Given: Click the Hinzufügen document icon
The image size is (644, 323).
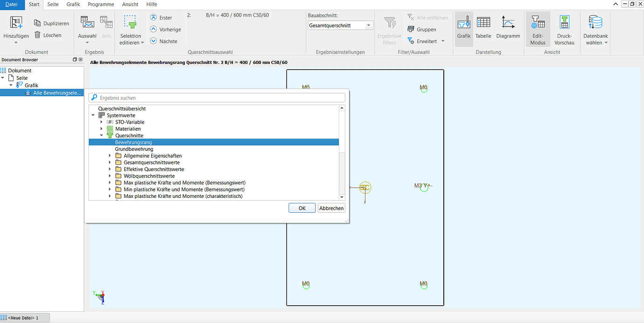Looking at the screenshot, I should point(16,23).
